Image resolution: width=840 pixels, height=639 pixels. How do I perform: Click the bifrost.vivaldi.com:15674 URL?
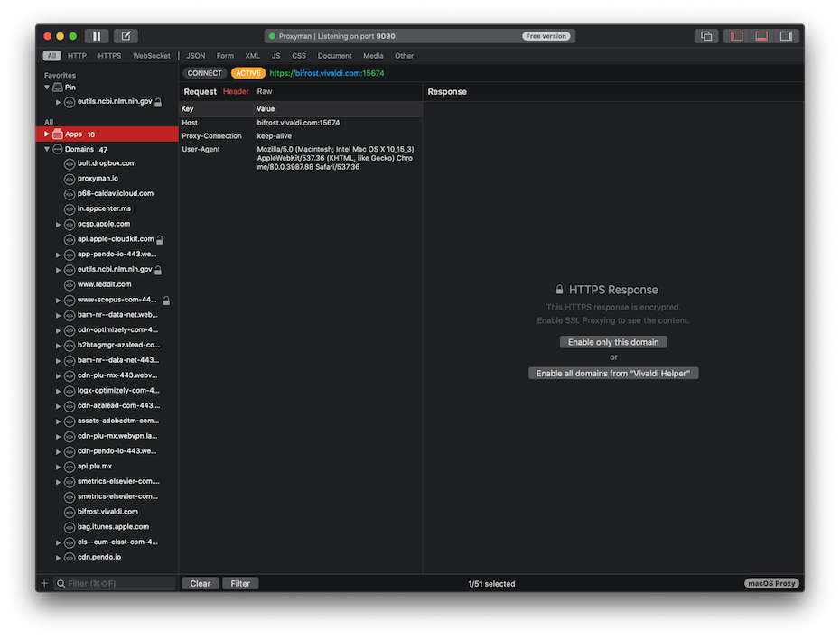tap(326, 73)
